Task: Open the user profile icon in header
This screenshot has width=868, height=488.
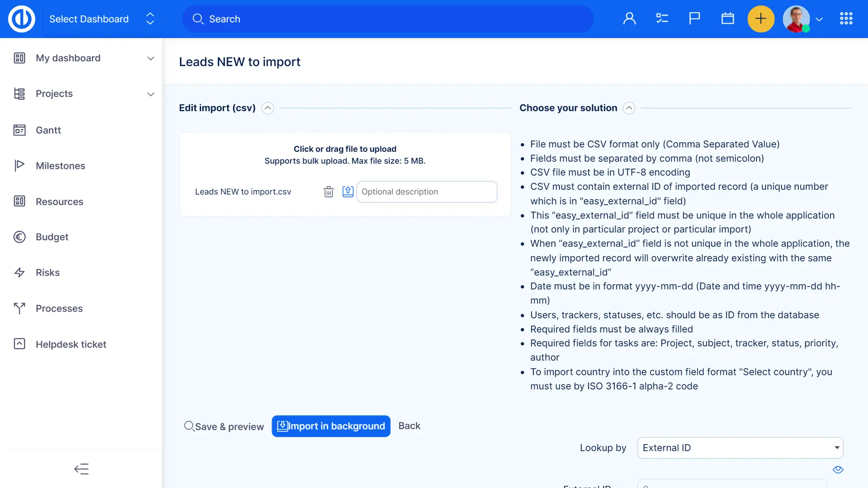Action: click(x=629, y=19)
